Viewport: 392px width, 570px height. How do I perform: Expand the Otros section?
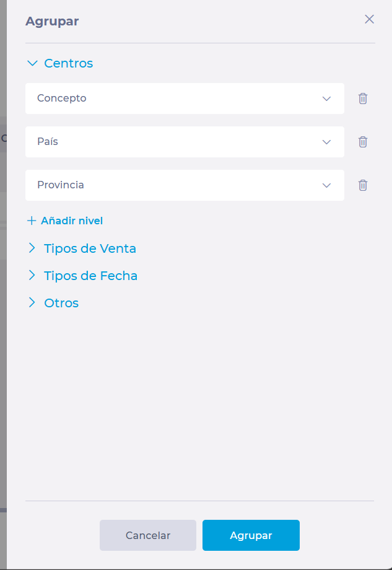32,303
